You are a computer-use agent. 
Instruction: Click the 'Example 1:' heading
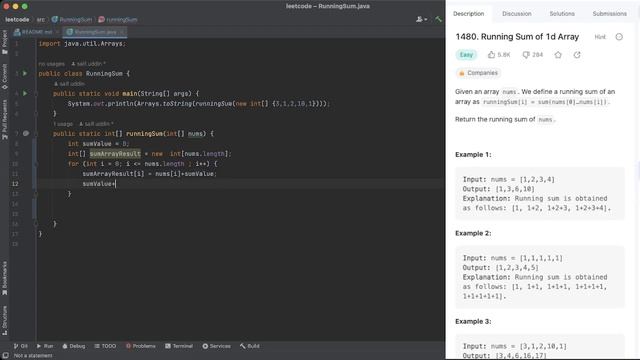click(473, 154)
